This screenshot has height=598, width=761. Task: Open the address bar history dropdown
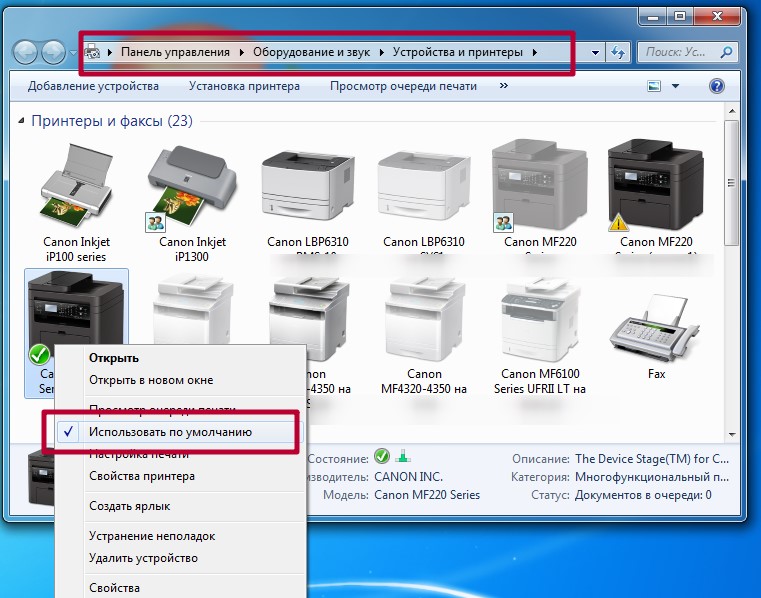tap(595, 52)
